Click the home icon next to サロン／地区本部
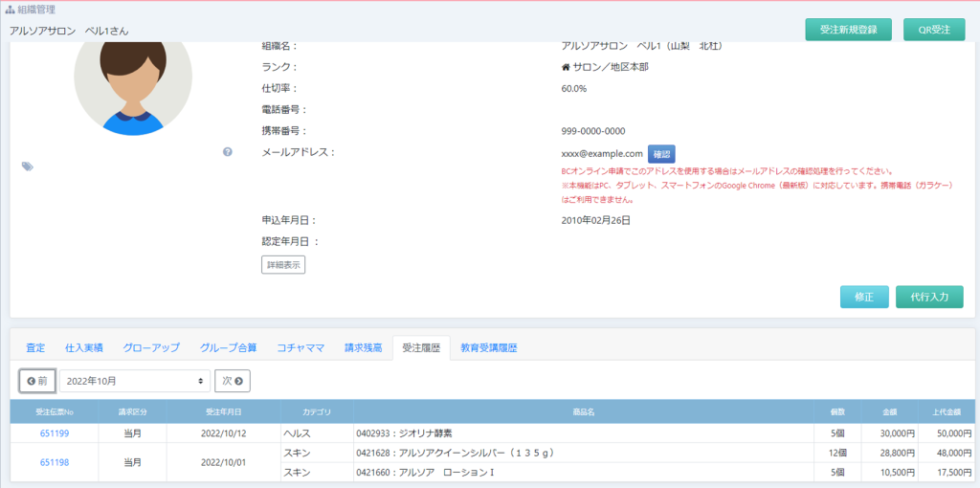 (x=566, y=68)
